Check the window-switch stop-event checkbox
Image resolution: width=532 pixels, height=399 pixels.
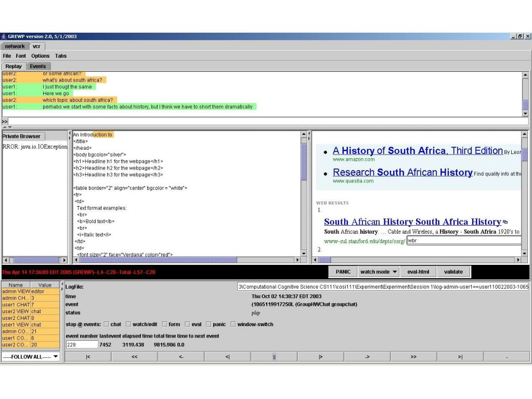coord(233,325)
